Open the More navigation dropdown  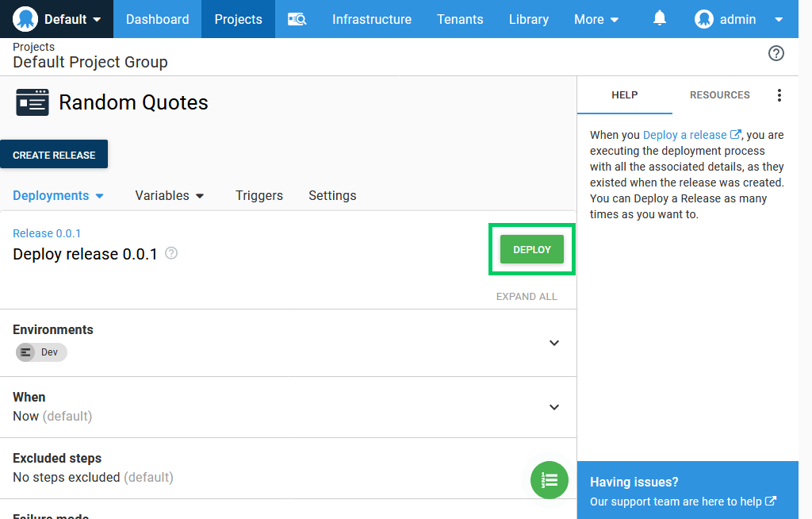[x=596, y=19]
